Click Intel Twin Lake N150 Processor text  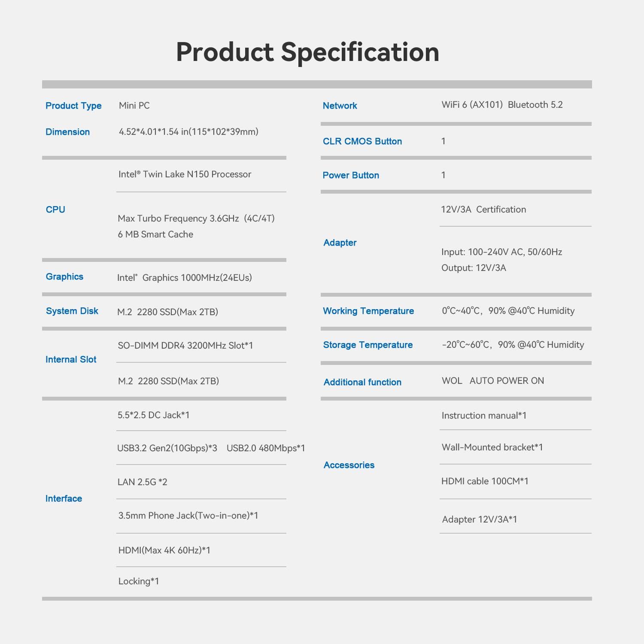coord(185,174)
